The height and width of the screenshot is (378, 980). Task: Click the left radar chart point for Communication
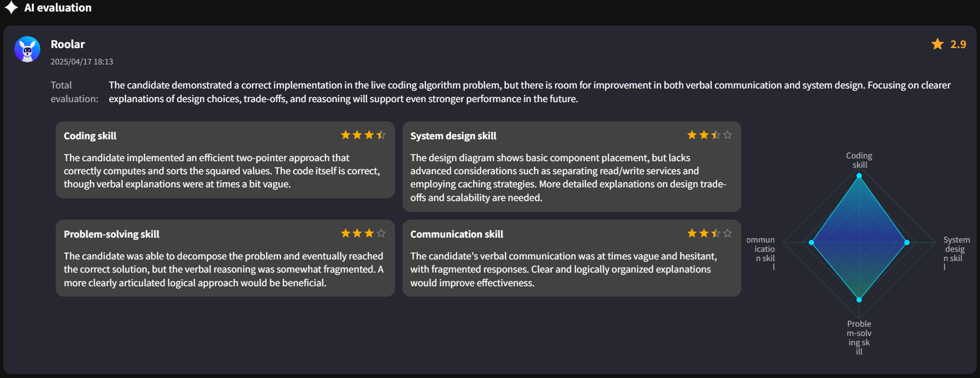point(811,243)
